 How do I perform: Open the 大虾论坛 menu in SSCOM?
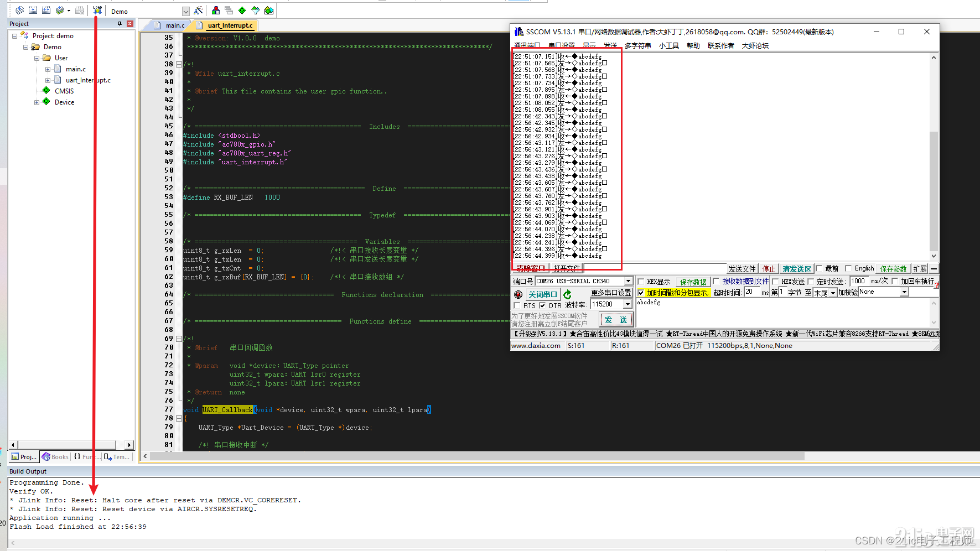[x=755, y=46]
